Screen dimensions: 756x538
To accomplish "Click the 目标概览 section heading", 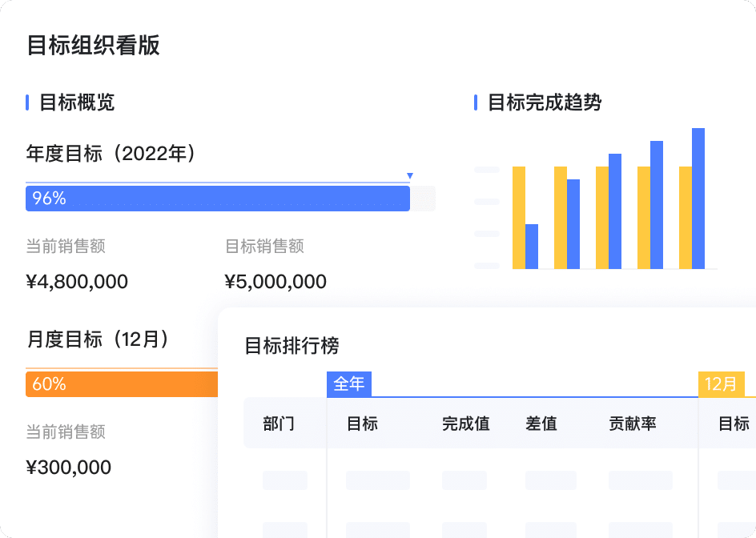I will 77,102.
